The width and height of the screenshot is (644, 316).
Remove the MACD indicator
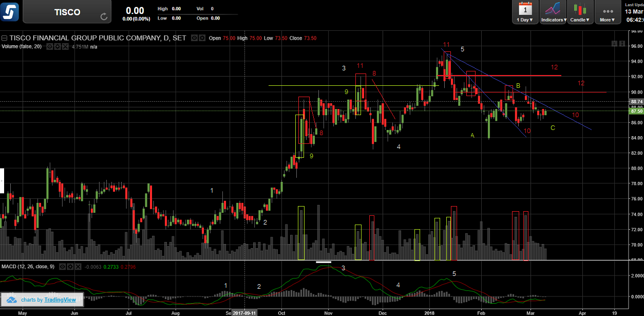(78, 267)
